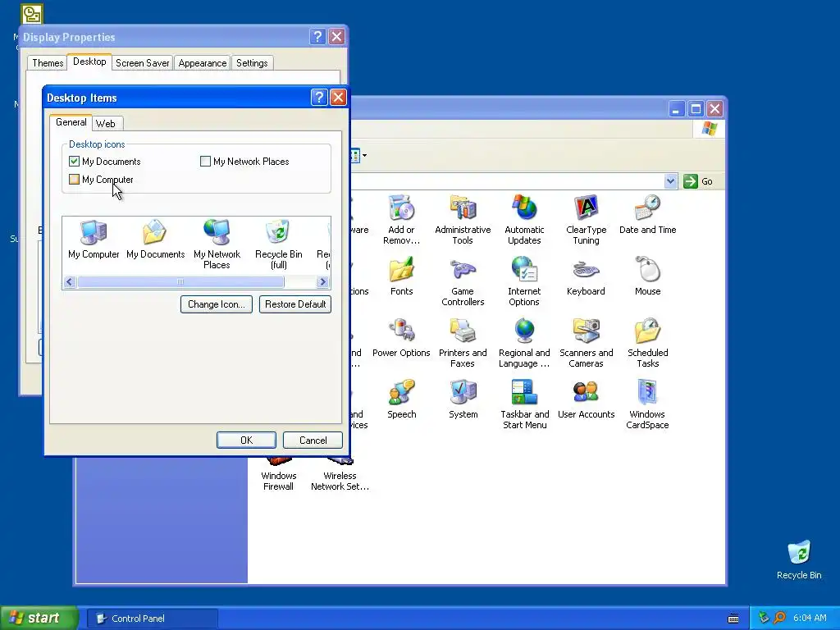Open the Views toolbar dropdown arrow
The image size is (840, 630).
(x=364, y=156)
